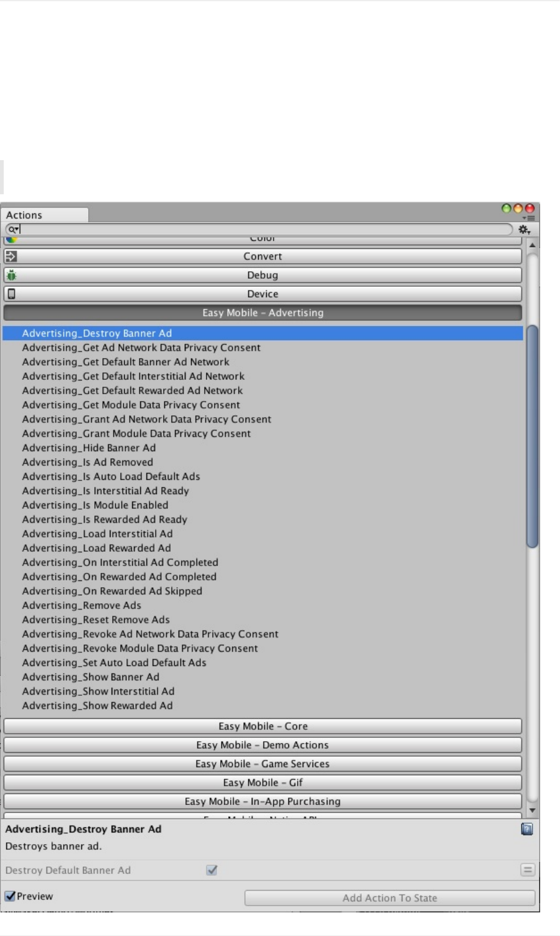
Task: Open the Actions window context menu icon
Action: pyautogui.click(x=528, y=218)
